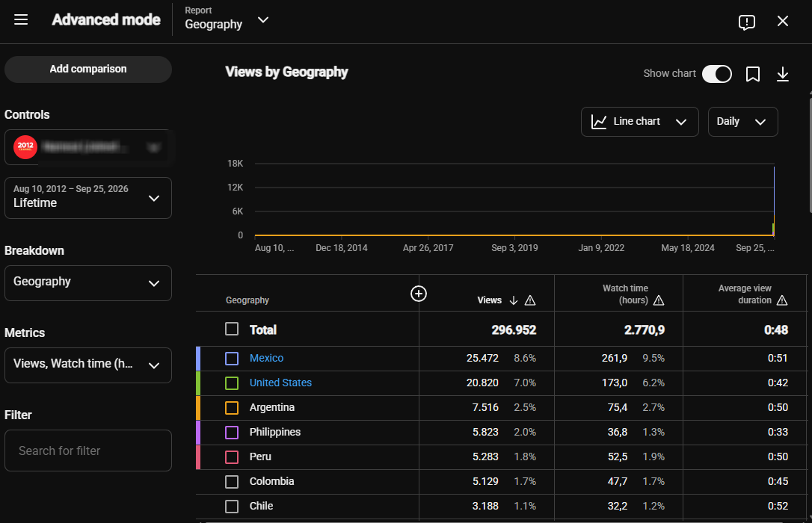Viewport: 812px width, 523px height.
Task: Expand the Daily granularity dropdown
Action: point(742,122)
